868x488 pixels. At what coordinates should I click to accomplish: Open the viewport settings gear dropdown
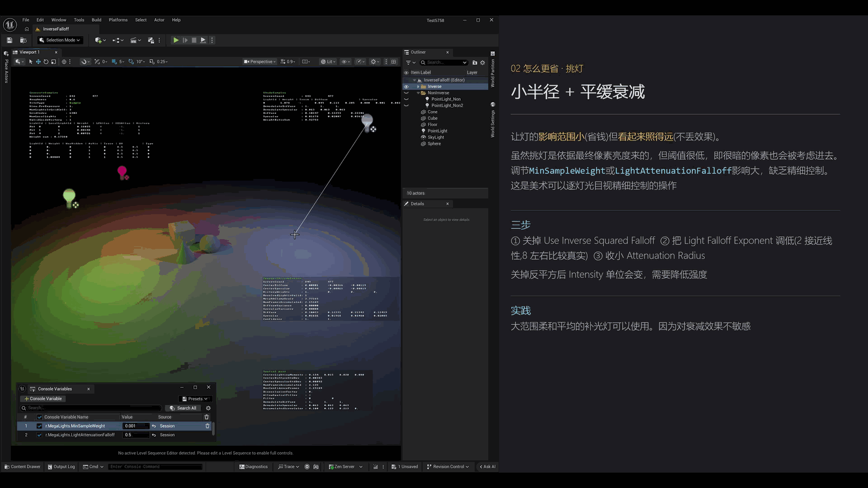pos(374,62)
